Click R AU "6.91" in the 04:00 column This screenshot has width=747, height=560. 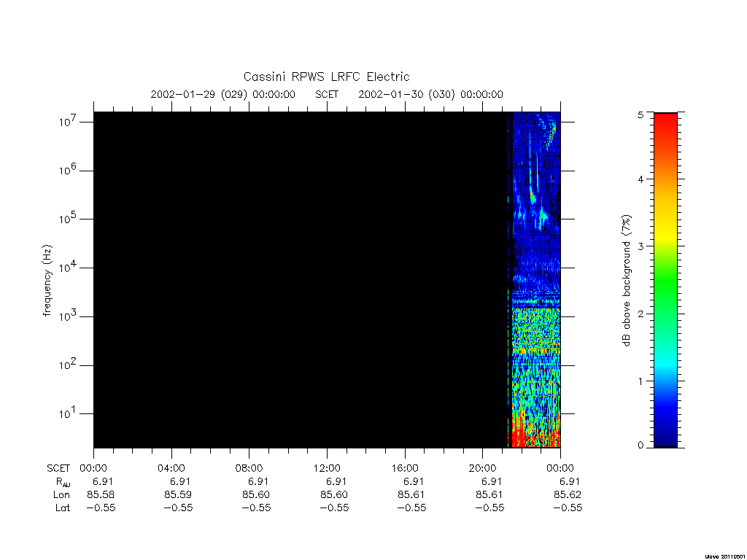(181, 481)
